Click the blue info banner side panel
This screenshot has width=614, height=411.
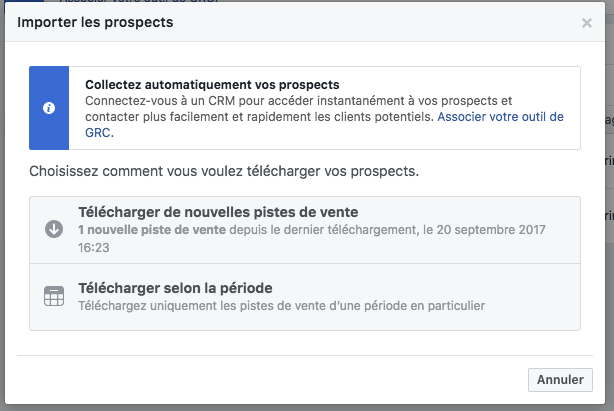pyautogui.click(x=49, y=108)
